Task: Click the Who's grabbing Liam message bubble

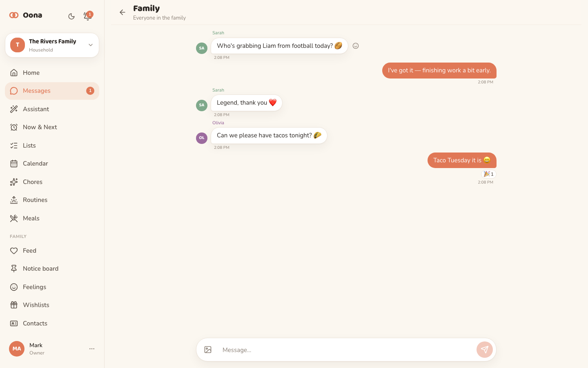Action: tap(279, 46)
